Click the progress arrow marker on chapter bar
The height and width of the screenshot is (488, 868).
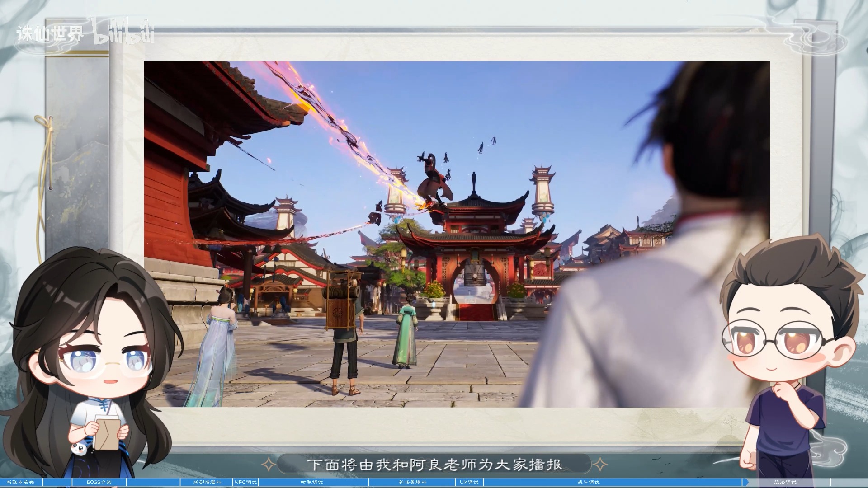click(x=745, y=482)
